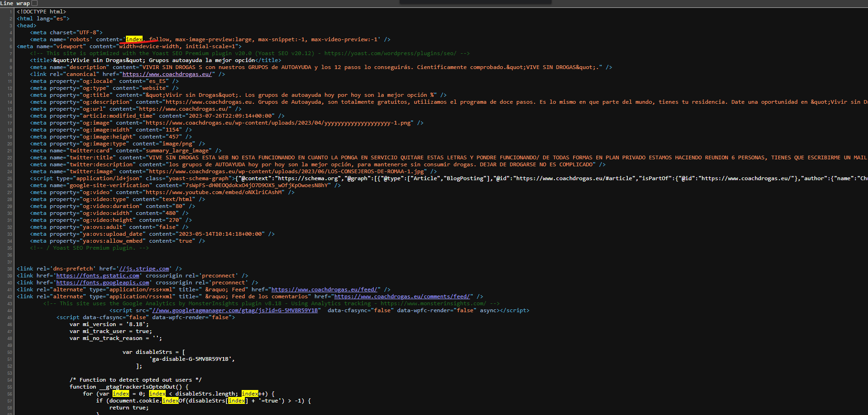Click the twitter:card summary_large_image line
Image resolution: width=868 pixels, height=415 pixels.
click(x=126, y=151)
